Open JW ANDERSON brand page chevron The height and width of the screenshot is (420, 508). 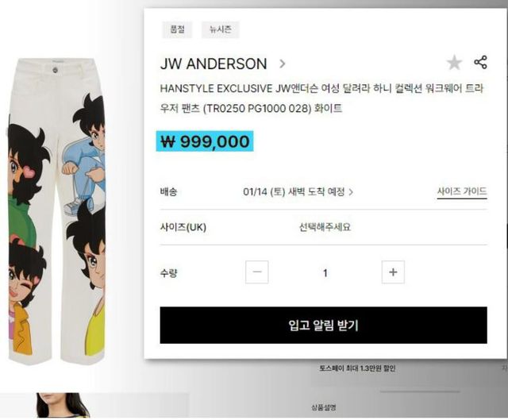pyautogui.click(x=283, y=64)
